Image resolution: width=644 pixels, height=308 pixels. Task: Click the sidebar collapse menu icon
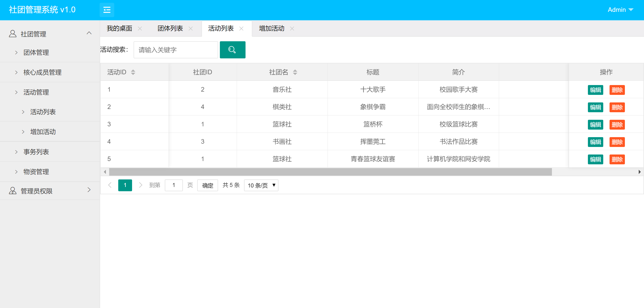click(107, 10)
